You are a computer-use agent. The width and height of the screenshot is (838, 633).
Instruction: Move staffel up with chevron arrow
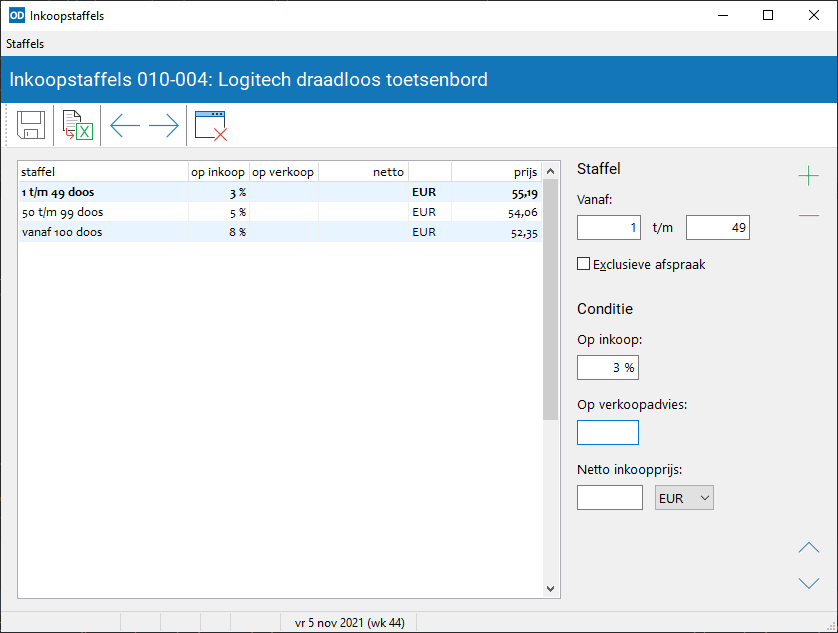point(809,547)
